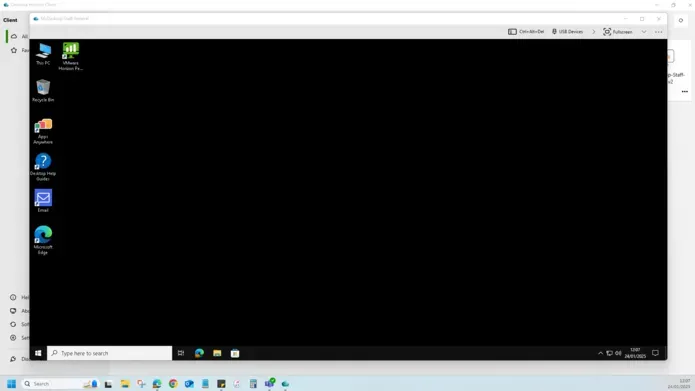Open USB Devices menu in toolbar
Screen dimensions: 695x391
(567, 32)
